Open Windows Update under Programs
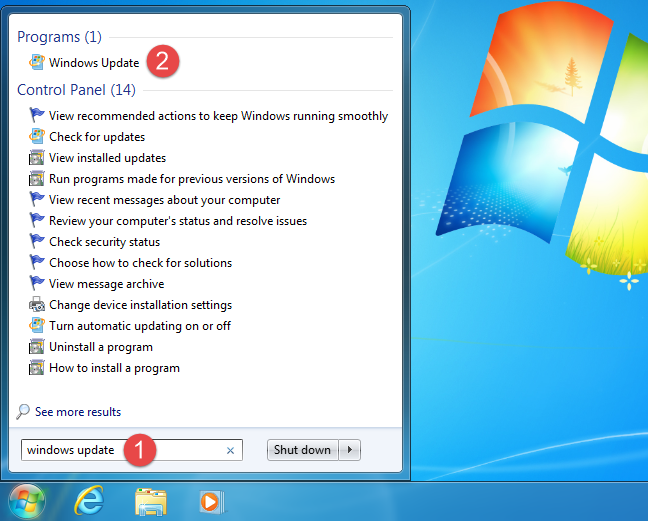648x521 pixels. (x=94, y=63)
